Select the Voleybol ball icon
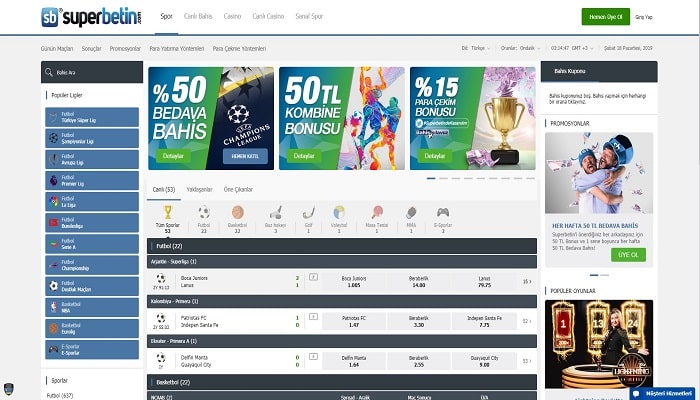This screenshot has height=400, width=700. (339, 213)
